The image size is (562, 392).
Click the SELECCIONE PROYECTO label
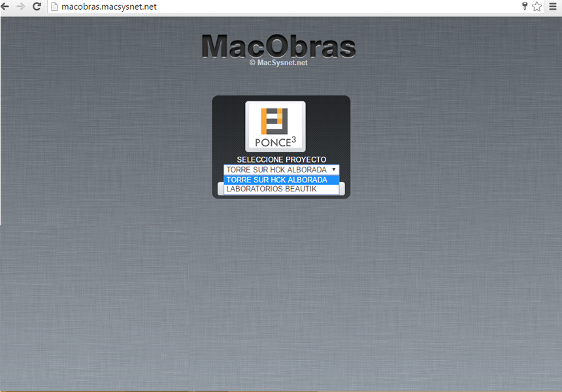tap(281, 159)
